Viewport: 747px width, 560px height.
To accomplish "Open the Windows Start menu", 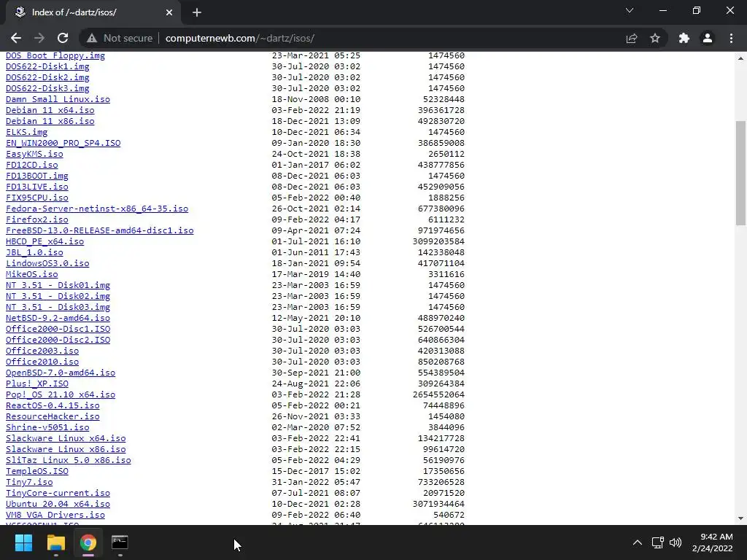I will 23,542.
